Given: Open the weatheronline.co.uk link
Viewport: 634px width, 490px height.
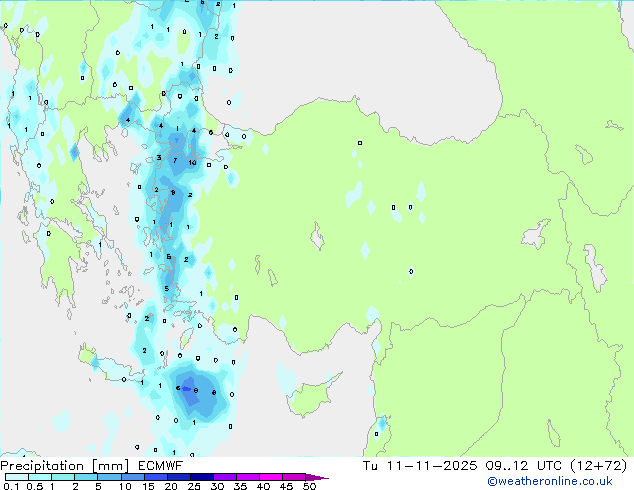Looking at the screenshot, I should click(550, 481).
